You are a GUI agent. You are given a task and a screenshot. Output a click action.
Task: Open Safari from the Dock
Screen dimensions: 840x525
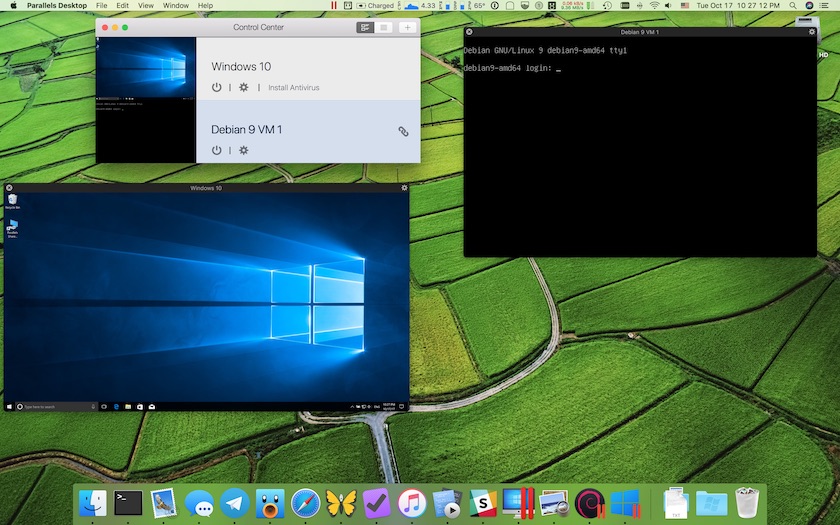tap(305, 504)
